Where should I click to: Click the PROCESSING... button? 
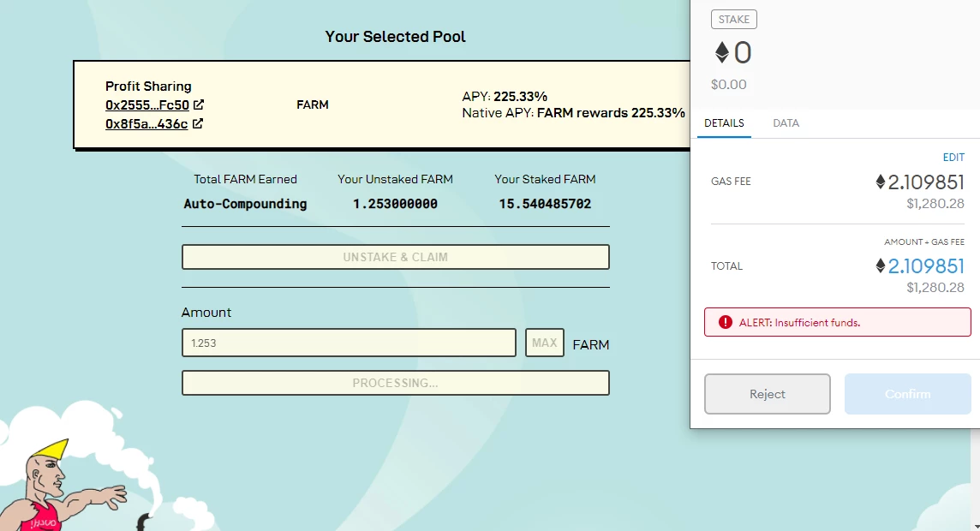[x=396, y=383]
